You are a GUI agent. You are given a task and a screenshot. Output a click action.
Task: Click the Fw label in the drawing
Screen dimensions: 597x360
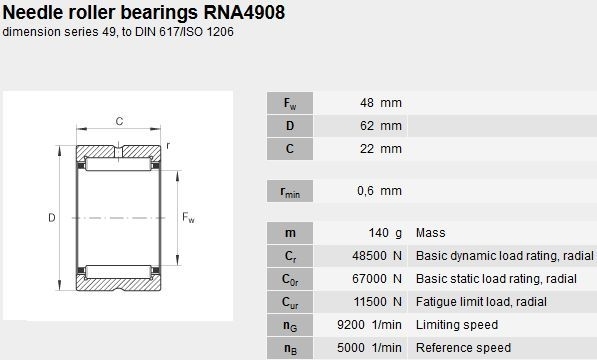point(188,218)
